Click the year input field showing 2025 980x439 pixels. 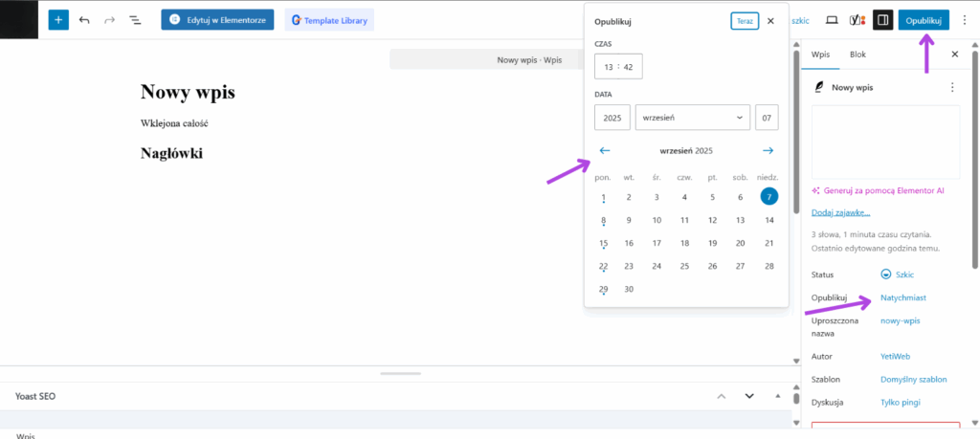(612, 118)
